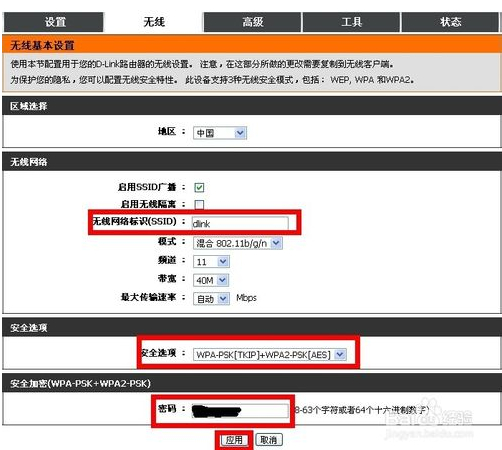This screenshot has height=450, width=502.
Task: Click the SSID field containing dlink
Action: (240, 223)
